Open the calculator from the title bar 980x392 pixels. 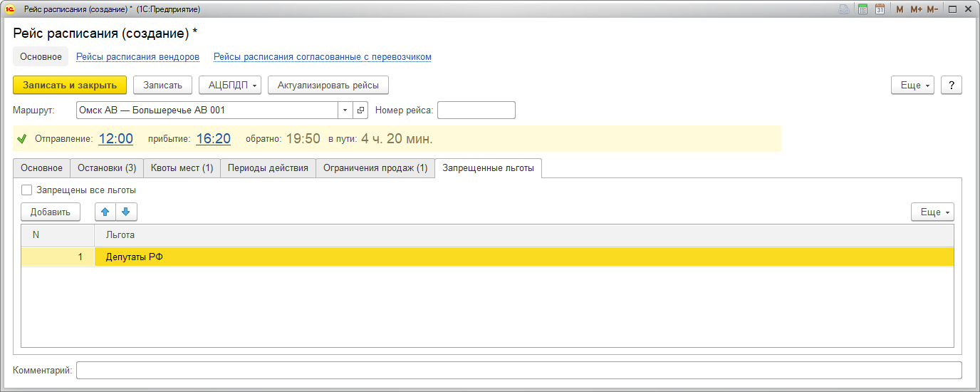point(862,9)
